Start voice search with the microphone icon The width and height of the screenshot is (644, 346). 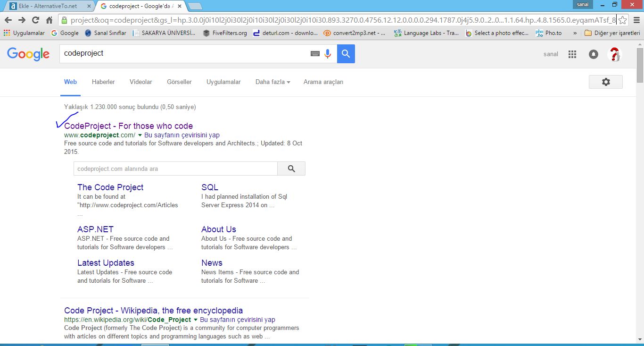(327, 53)
